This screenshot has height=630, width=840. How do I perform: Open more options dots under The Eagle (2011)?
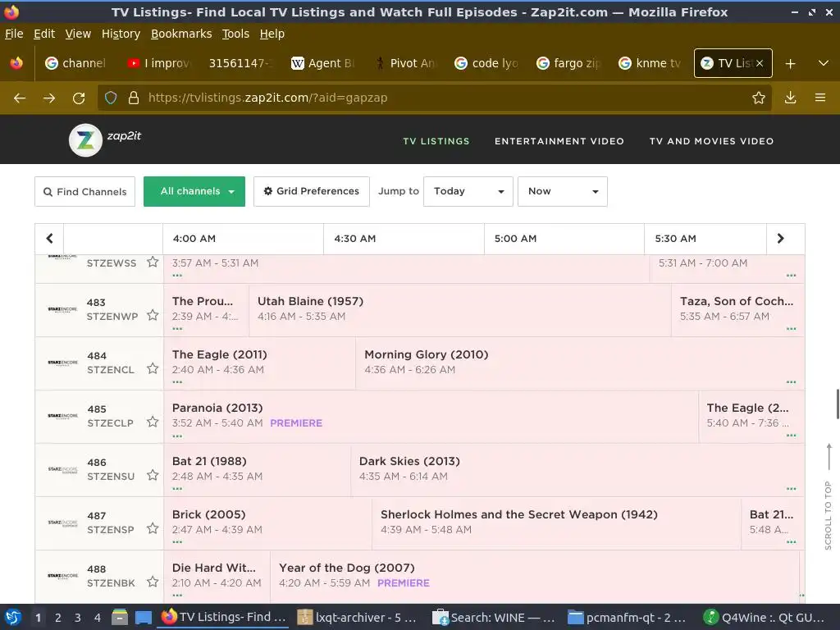[177, 382]
